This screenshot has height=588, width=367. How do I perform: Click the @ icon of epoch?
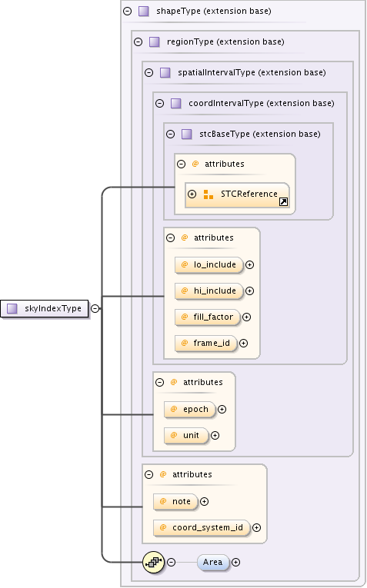tap(174, 410)
